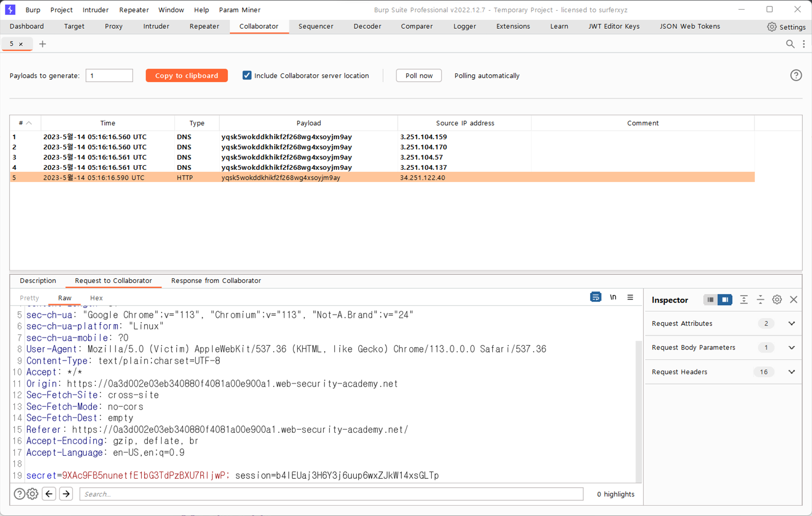Screen dimensions: 812x516
Task: Collapse all Inspector sections icon
Action: click(760, 300)
